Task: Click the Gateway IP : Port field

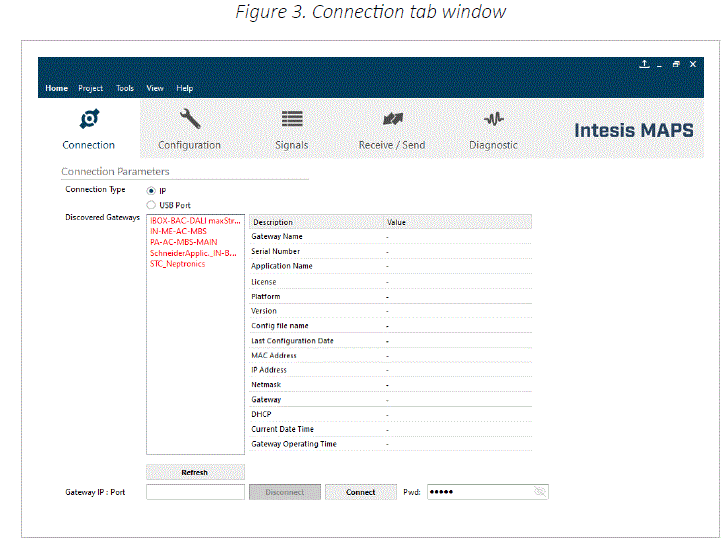Action: [195, 492]
